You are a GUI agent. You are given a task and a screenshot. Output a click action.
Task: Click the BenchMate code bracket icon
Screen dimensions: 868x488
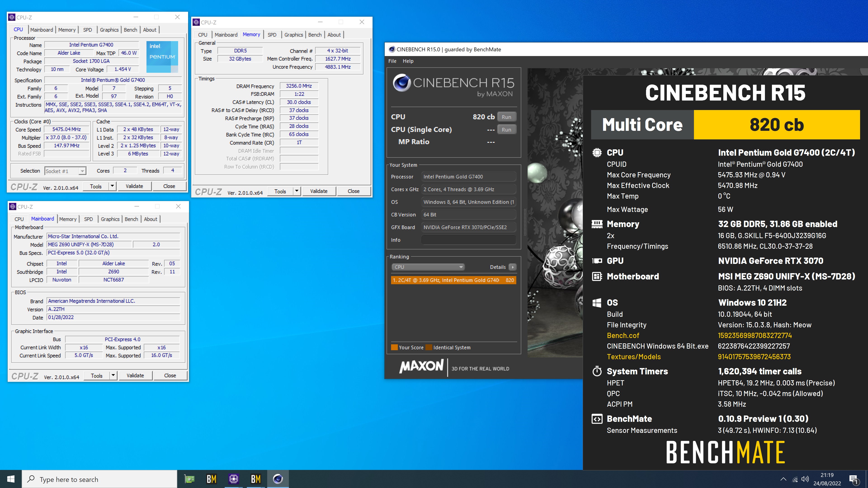597,419
